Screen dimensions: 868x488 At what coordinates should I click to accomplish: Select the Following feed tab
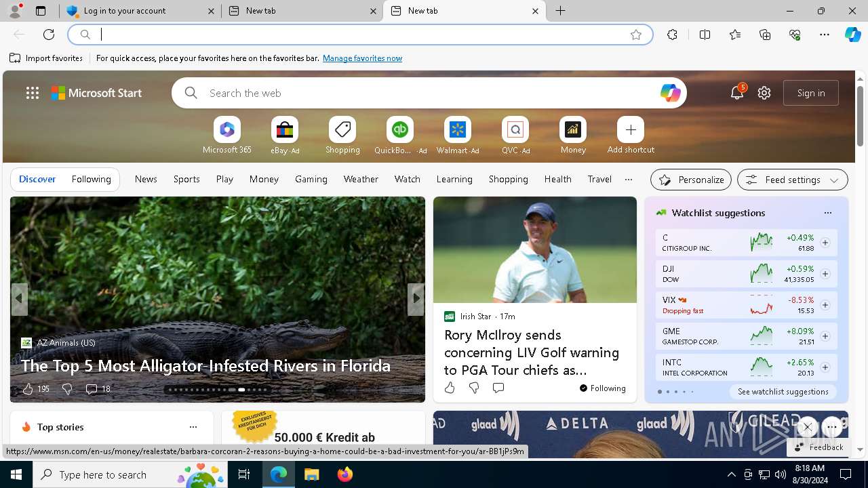click(92, 180)
